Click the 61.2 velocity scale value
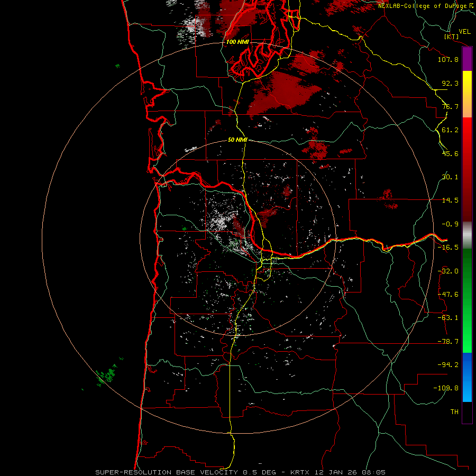The image size is (476, 476). (x=450, y=130)
